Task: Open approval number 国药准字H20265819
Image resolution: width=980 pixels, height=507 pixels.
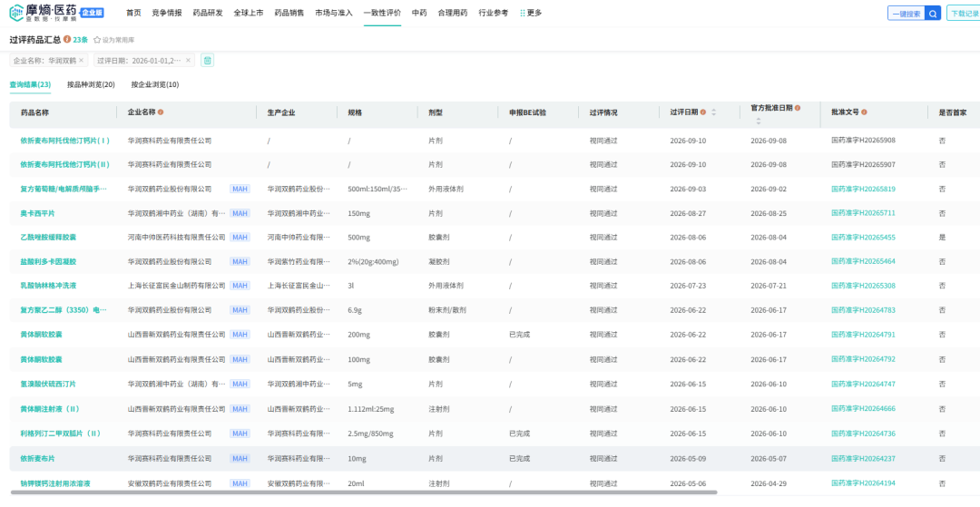Action: (863, 189)
